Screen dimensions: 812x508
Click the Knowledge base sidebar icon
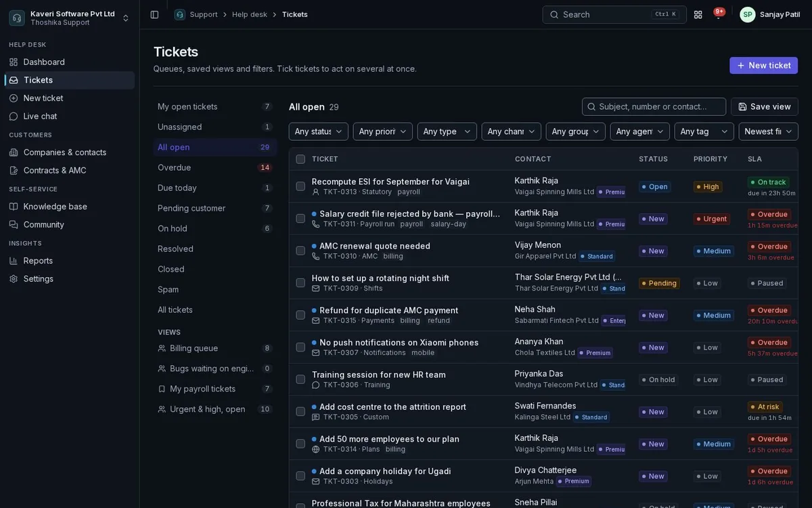coord(14,207)
